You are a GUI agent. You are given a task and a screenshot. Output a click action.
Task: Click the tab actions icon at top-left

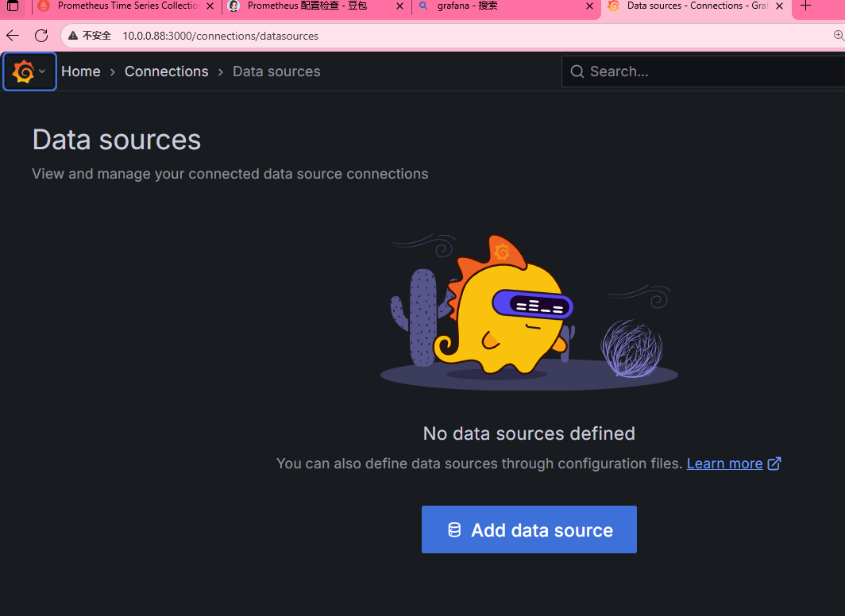click(x=13, y=6)
